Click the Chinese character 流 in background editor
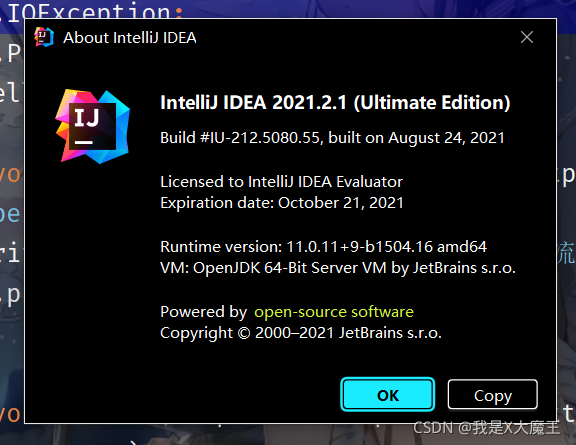The height and width of the screenshot is (445, 576). [x=565, y=253]
